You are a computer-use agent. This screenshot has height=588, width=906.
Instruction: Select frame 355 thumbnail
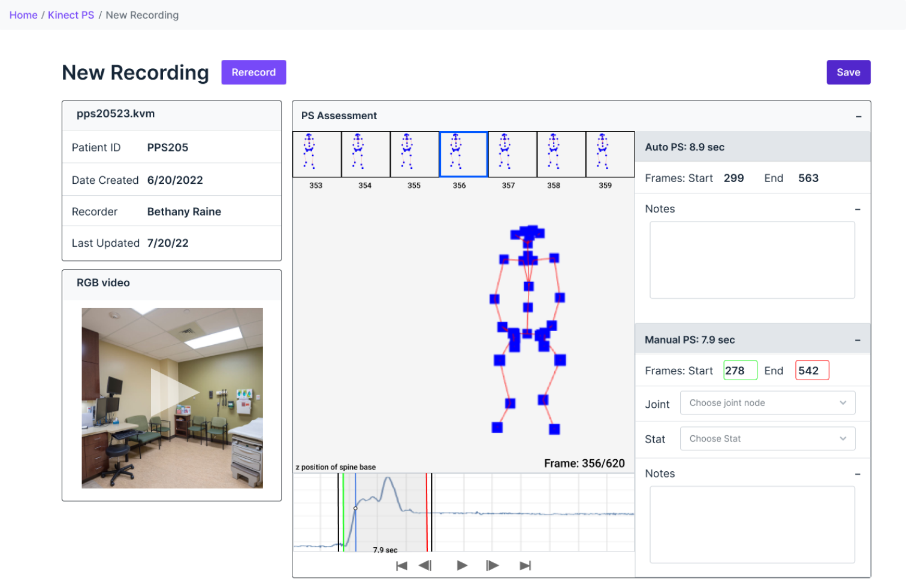pyautogui.click(x=414, y=154)
